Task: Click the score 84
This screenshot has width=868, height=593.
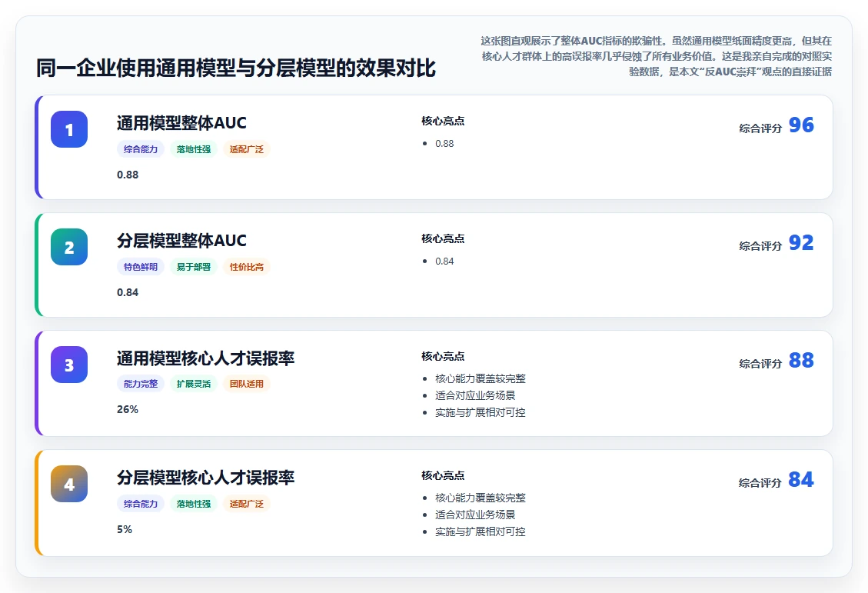Action: [801, 479]
